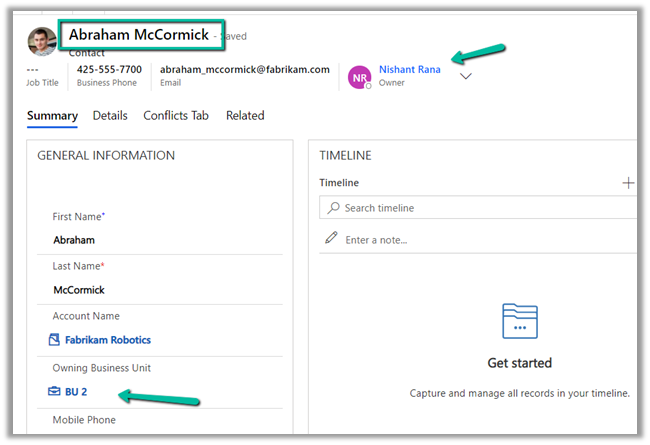
Task: Switch to the Summary tab
Action: coord(52,116)
